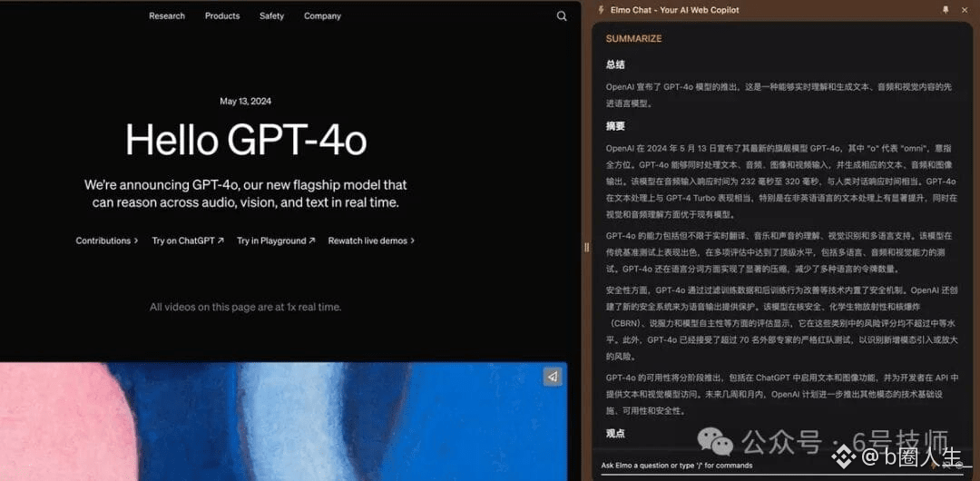Click the share icon on the video
The width and height of the screenshot is (980, 481).
tap(553, 377)
